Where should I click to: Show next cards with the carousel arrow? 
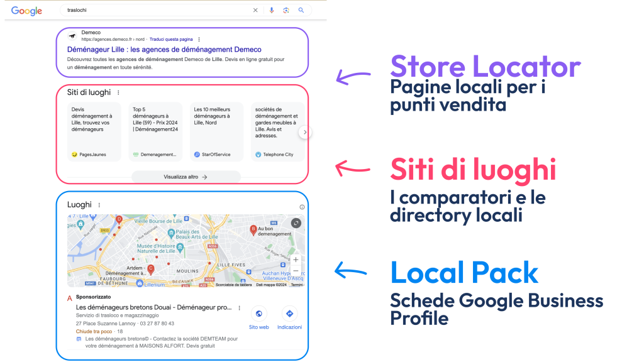pos(305,132)
